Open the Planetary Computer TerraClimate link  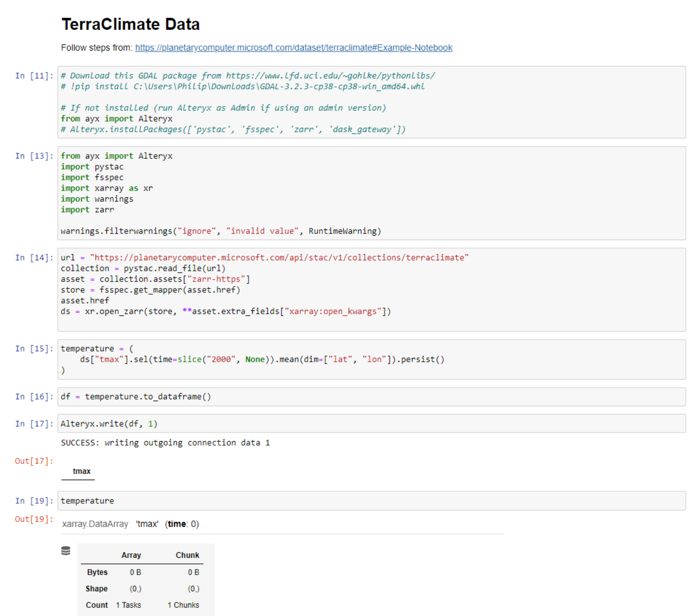click(x=293, y=48)
